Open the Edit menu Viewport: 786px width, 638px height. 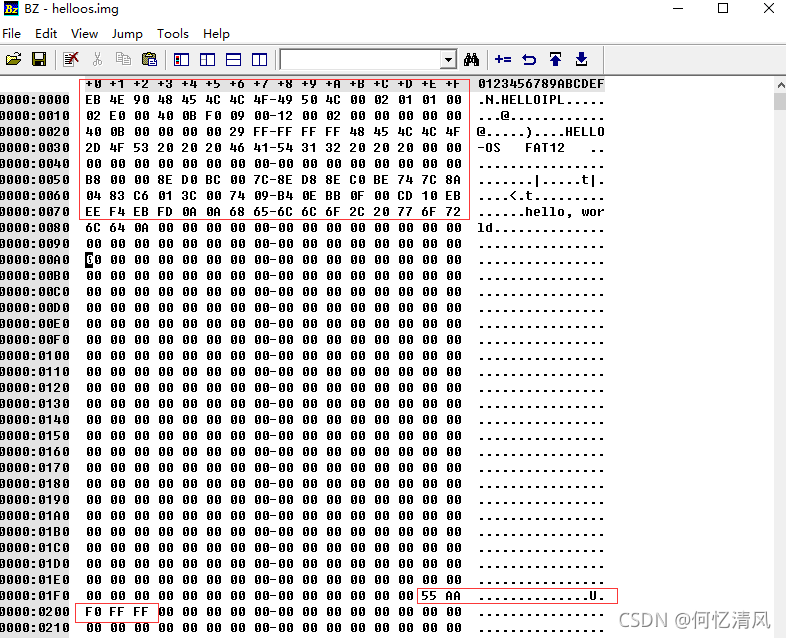(x=46, y=34)
